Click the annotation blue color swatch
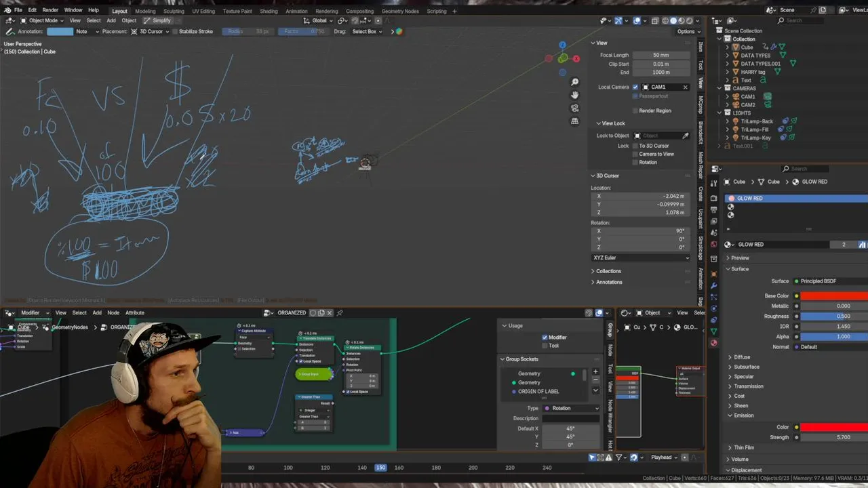This screenshot has width=868, height=488. pos(60,31)
